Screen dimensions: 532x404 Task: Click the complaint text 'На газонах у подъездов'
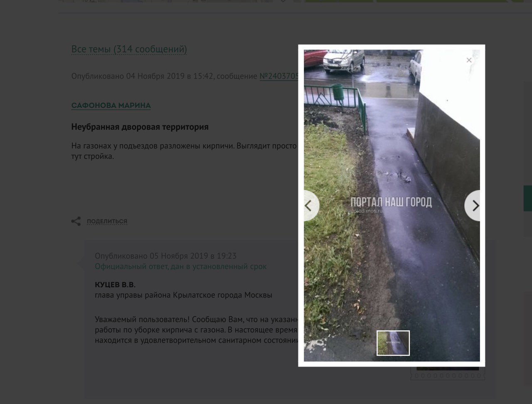tap(115, 146)
